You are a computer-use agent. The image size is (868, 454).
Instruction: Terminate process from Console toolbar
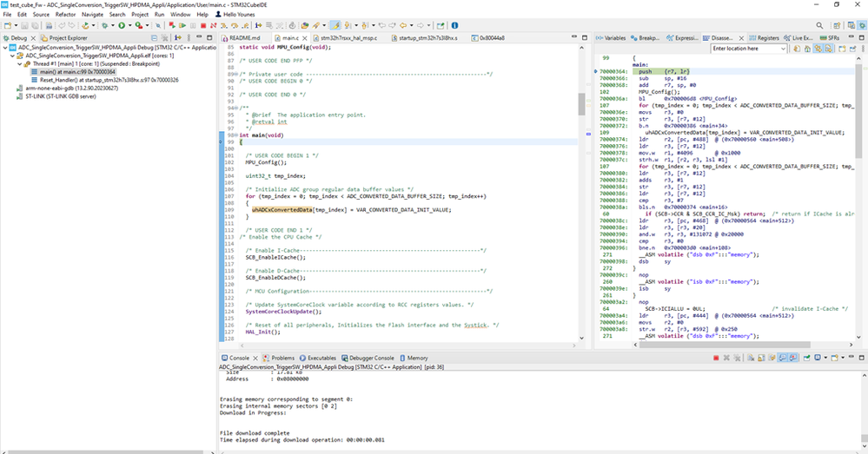click(x=715, y=358)
